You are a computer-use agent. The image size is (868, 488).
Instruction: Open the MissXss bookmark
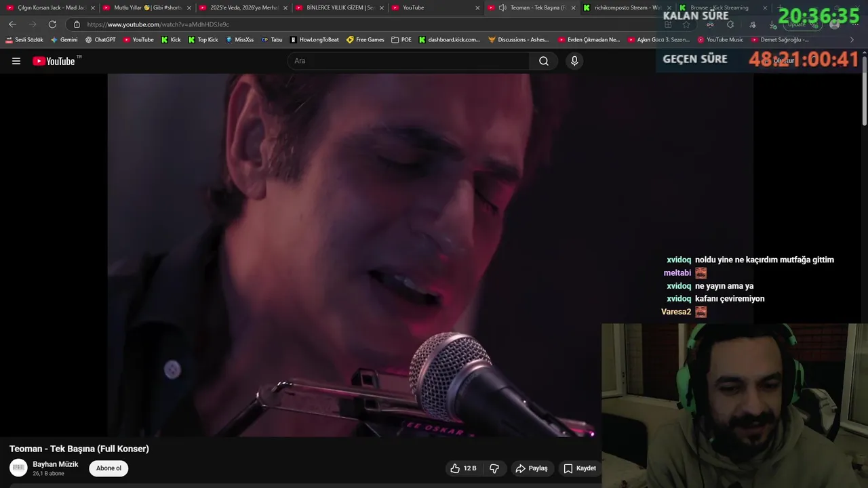(x=240, y=39)
